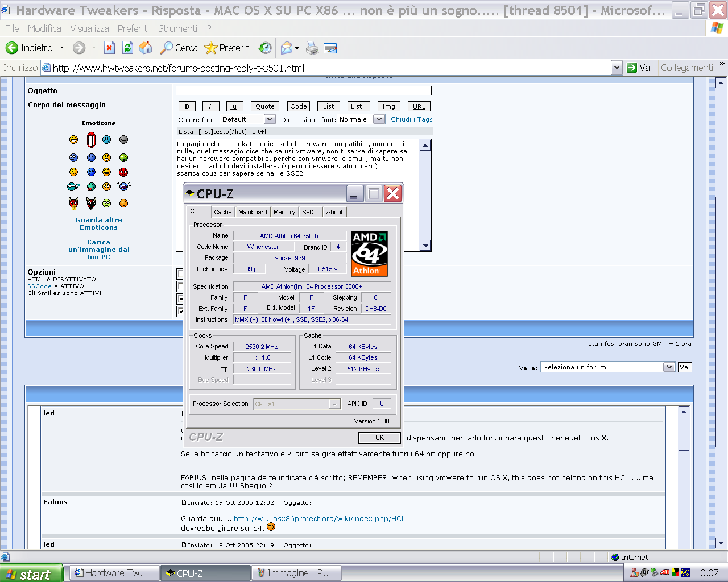The image size is (728, 582).
Task: Insert the orange winking emoticon
Action: coord(123,203)
